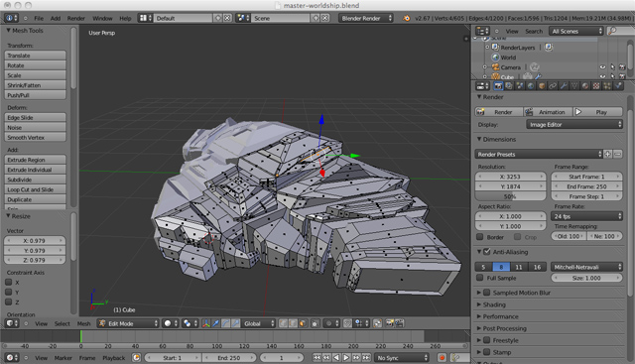Uncheck the Anti-Aliasing checkbox
635x364 pixels.
(487, 252)
